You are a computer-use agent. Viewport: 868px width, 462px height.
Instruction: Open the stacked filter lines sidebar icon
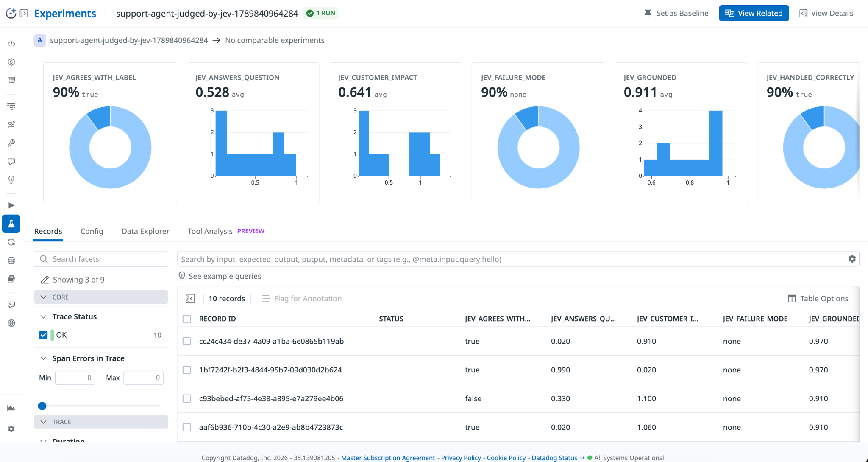11,106
